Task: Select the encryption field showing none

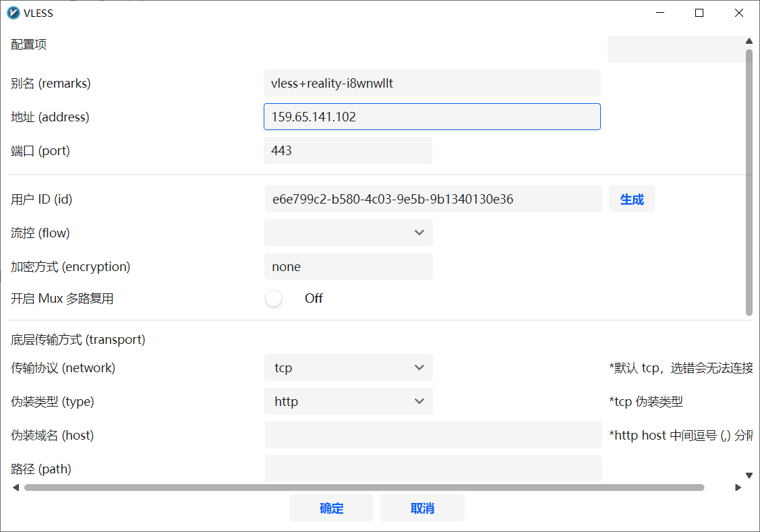Action: click(348, 266)
